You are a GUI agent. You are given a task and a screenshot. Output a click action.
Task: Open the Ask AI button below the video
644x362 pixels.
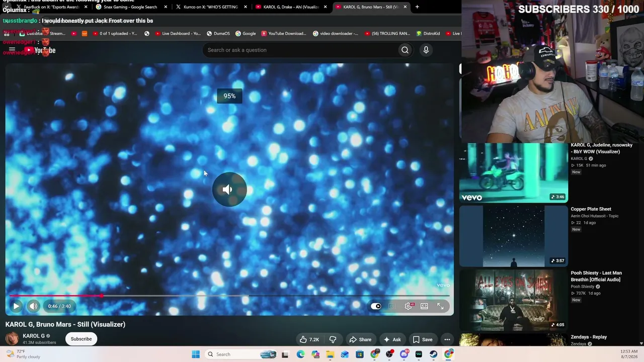pyautogui.click(x=392, y=339)
